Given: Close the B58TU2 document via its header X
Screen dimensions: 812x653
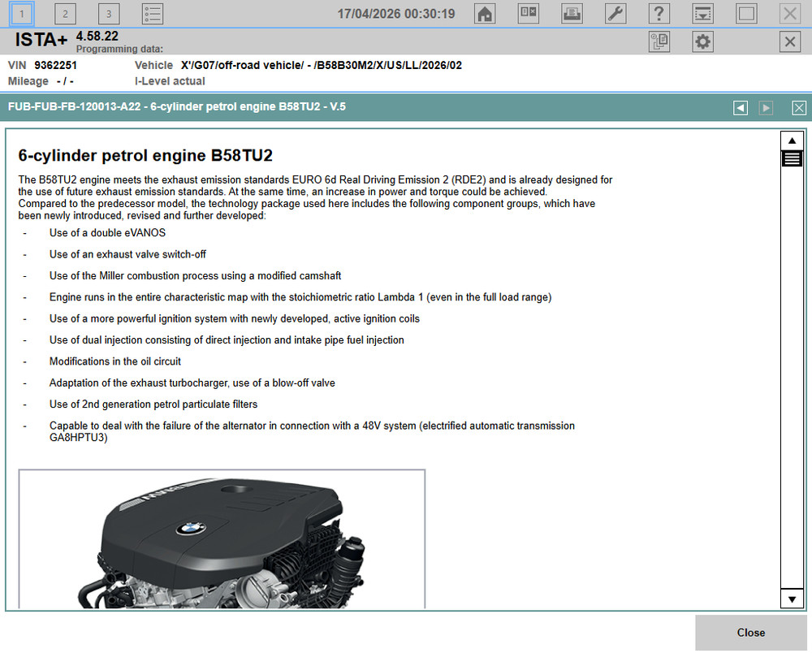Looking at the screenshot, I should click(x=799, y=107).
